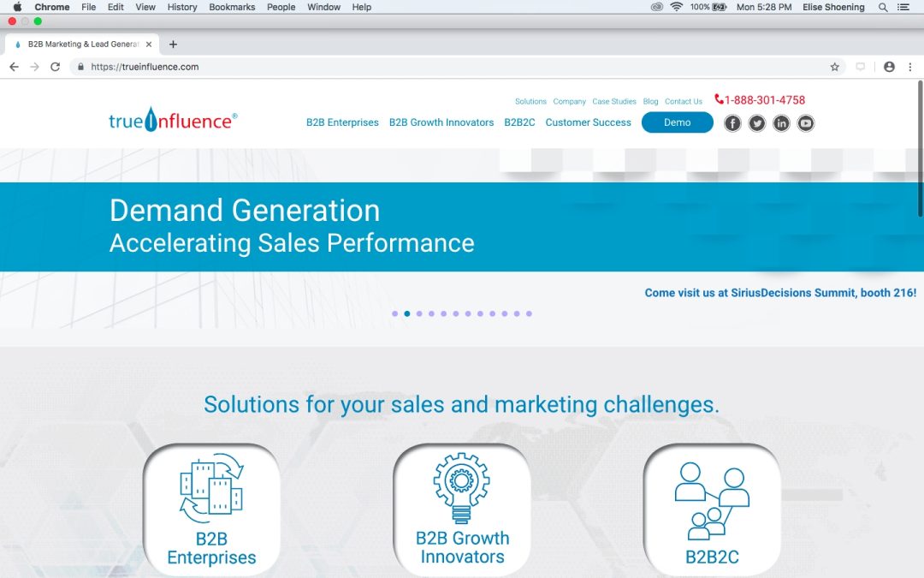Viewport: 924px width, 578px height.
Task: Open the Contact Us link
Action: coord(684,101)
